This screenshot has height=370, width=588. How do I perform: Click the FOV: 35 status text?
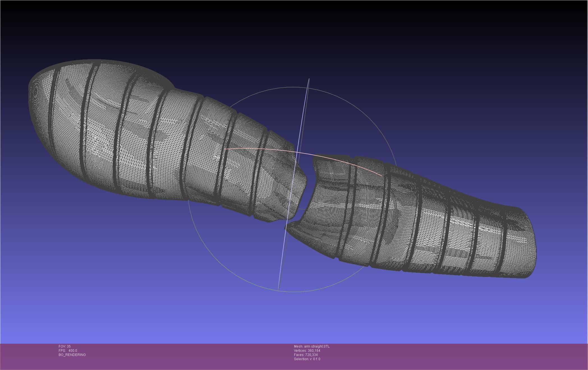click(x=65, y=346)
